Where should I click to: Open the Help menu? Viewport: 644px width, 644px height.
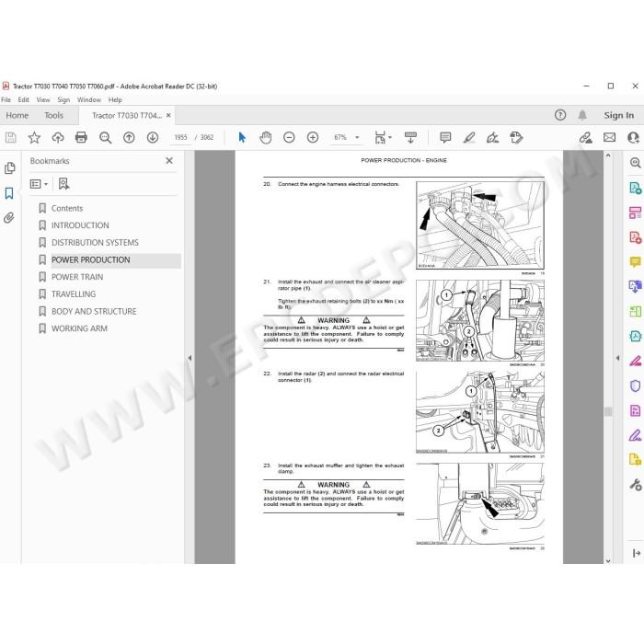pos(115,99)
